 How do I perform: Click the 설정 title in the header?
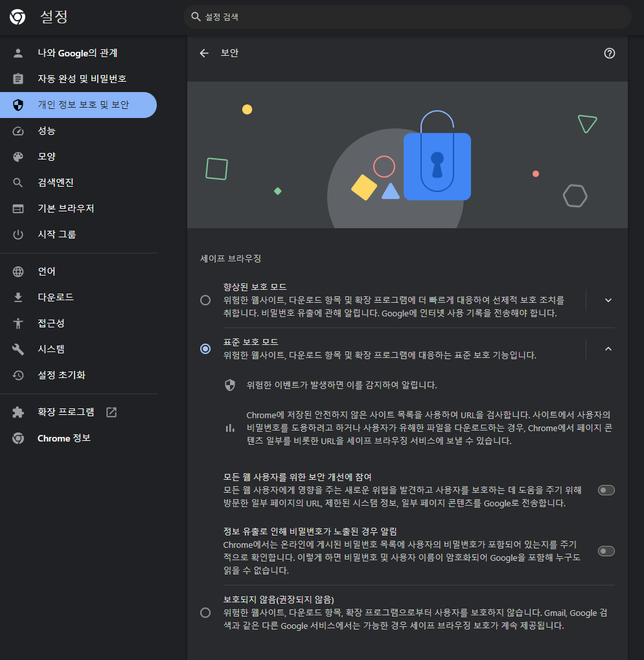(54, 17)
